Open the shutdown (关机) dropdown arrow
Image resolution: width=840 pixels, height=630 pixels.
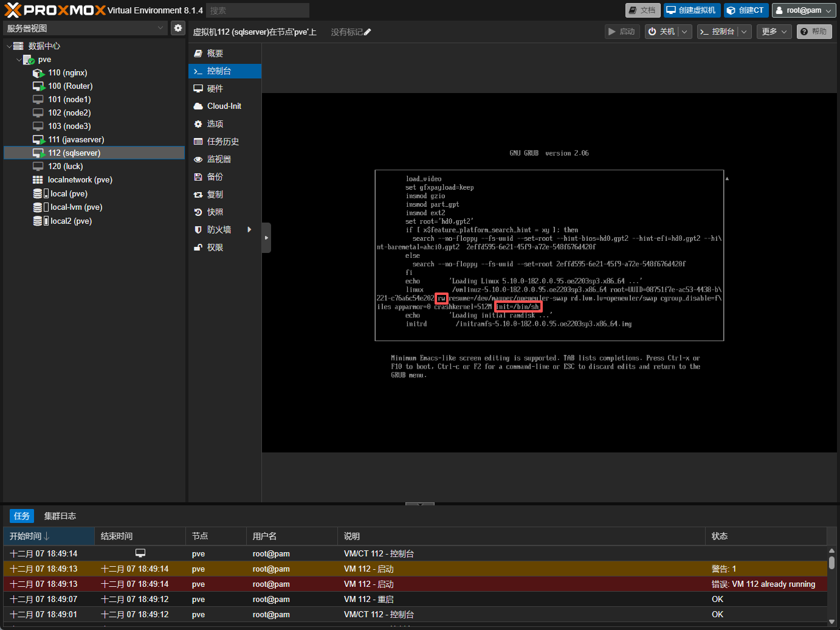(x=684, y=32)
